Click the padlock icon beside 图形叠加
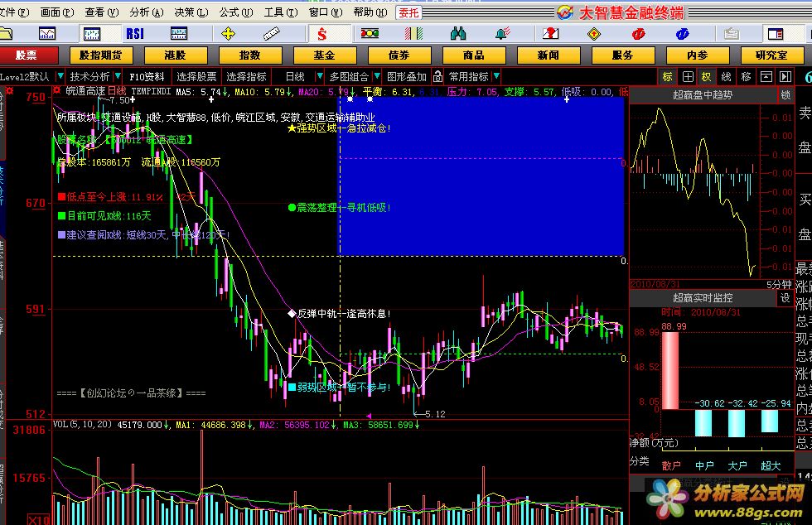Image resolution: width=812 pixels, height=525 pixels. tap(437, 77)
